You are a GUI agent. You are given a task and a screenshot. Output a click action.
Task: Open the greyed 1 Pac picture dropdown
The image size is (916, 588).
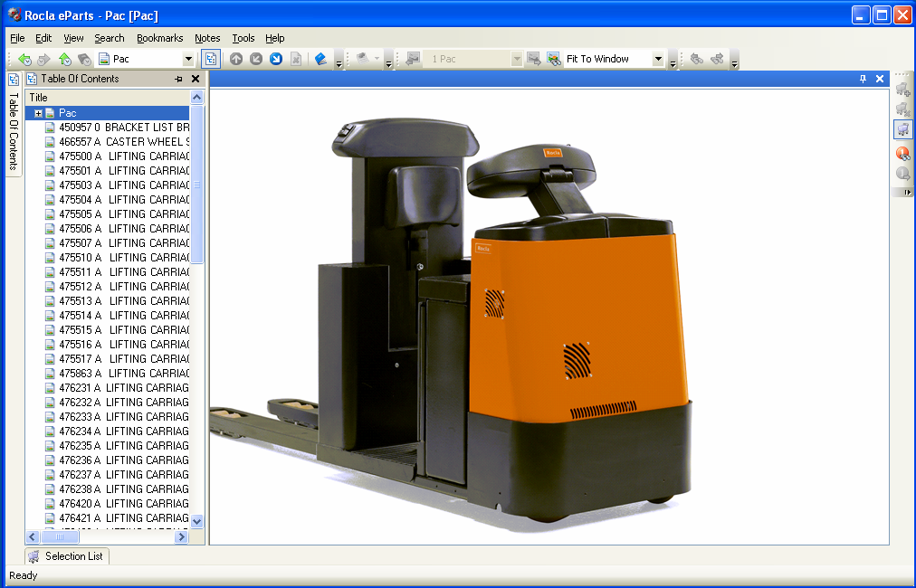pyautogui.click(x=517, y=59)
